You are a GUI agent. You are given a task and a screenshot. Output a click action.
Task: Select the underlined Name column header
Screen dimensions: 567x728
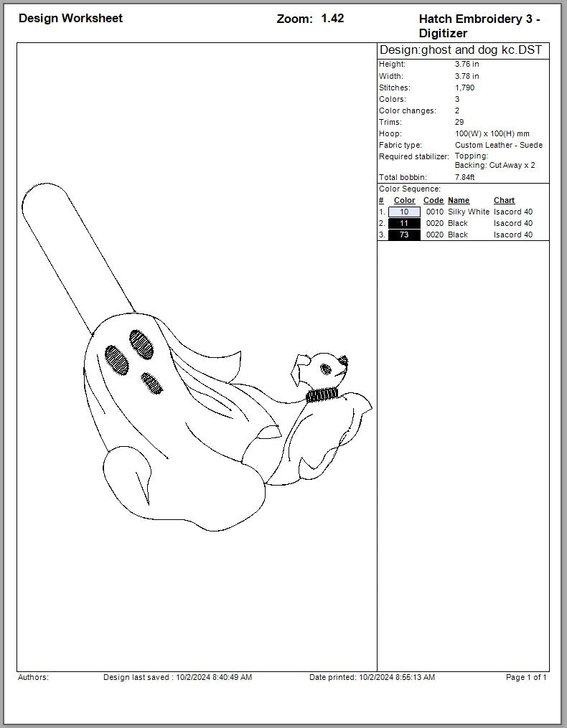pos(459,201)
